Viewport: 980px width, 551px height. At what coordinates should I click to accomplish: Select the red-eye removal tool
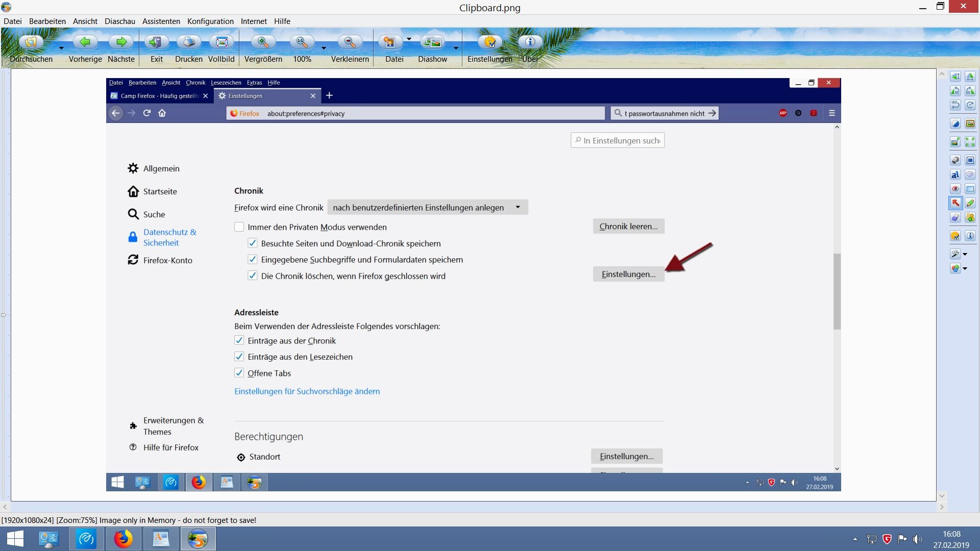click(955, 189)
